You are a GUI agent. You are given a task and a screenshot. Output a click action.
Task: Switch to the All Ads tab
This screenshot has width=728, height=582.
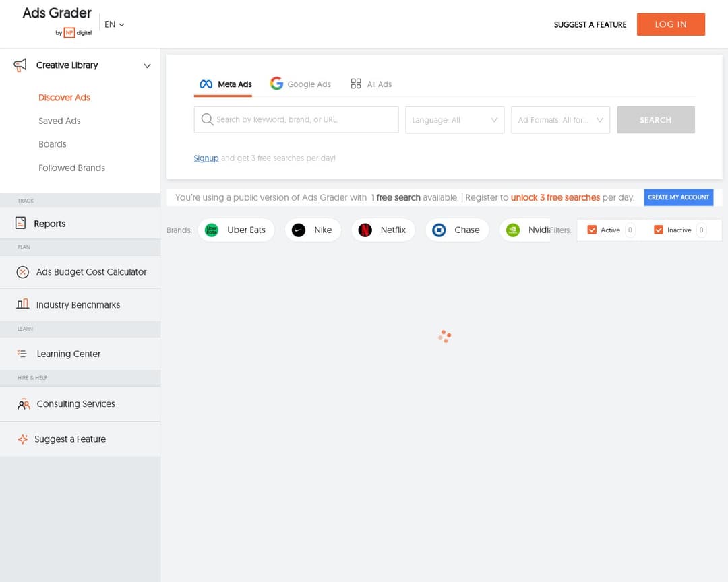point(371,84)
